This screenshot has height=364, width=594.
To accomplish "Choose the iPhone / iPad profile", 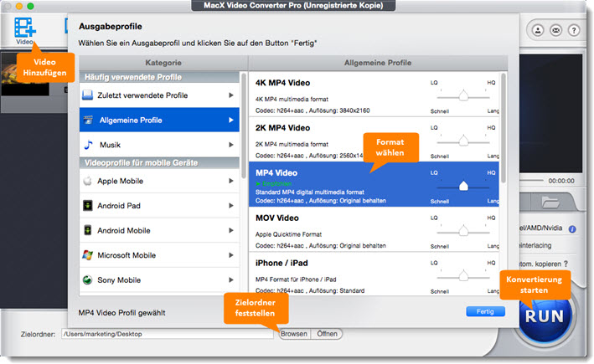I will coord(374,274).
